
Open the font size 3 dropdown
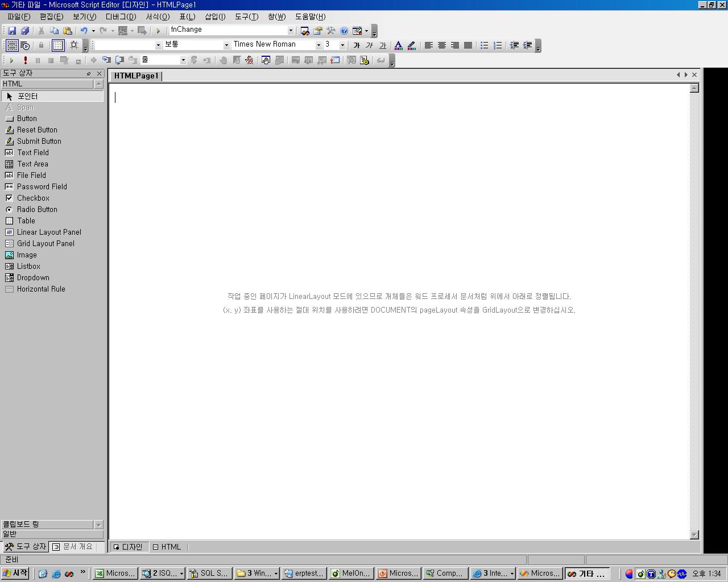(342, 45)
